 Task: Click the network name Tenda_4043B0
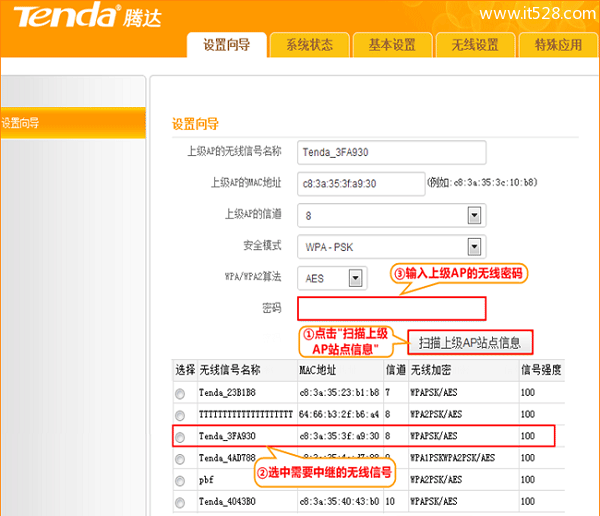click(227, 502)
